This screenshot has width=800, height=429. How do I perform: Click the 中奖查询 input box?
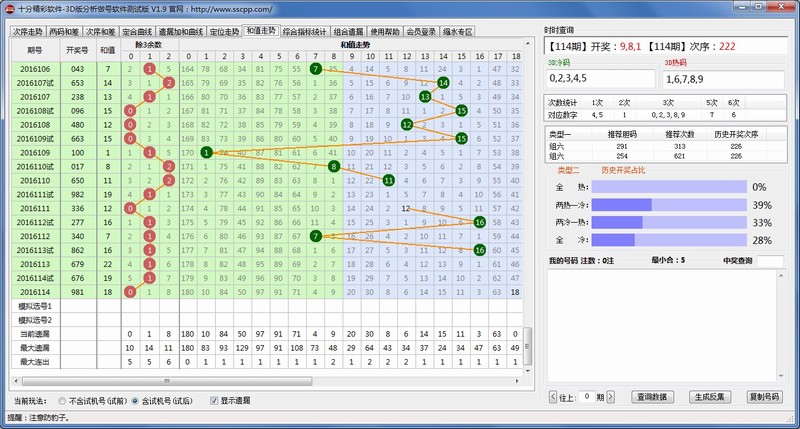coord(770,262)
